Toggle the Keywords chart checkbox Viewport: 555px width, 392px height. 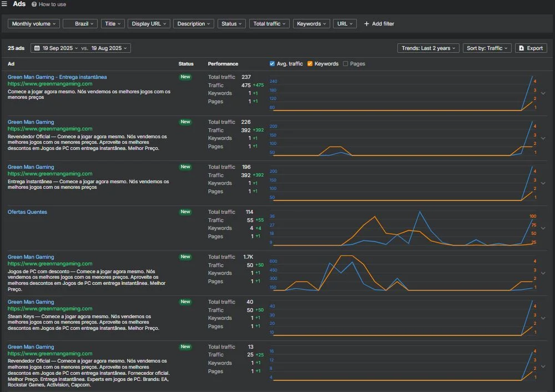pos(310,64)
